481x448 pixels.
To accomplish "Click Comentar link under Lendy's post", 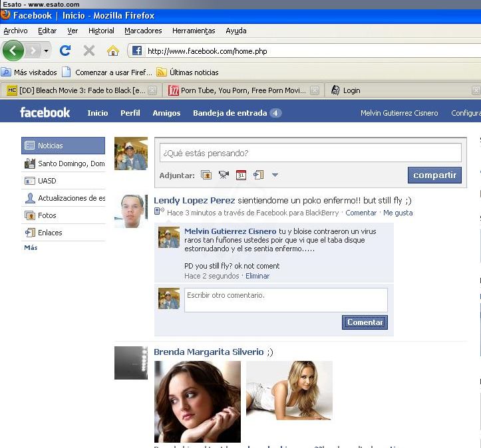I will (x=361, y=213).
